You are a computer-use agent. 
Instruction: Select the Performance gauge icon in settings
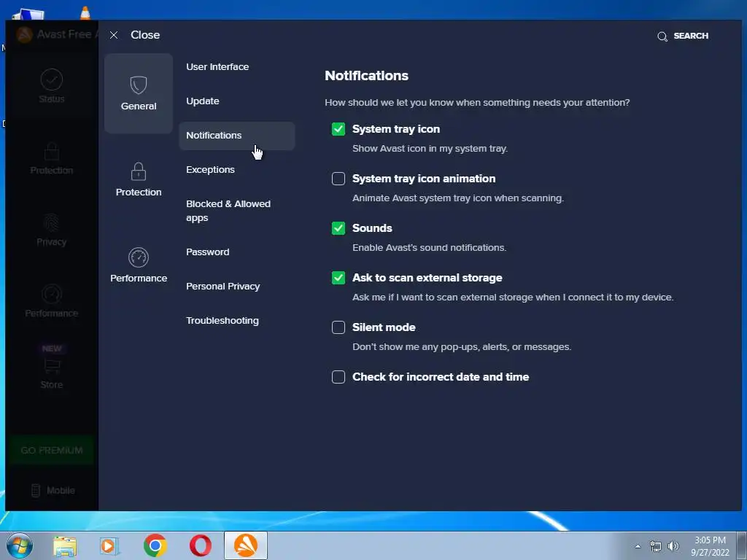coord(139,257)
